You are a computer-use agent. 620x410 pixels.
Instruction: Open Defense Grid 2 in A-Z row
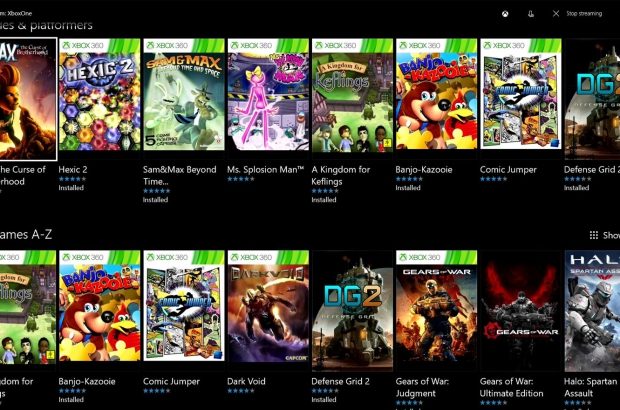(x=352, y=311)
